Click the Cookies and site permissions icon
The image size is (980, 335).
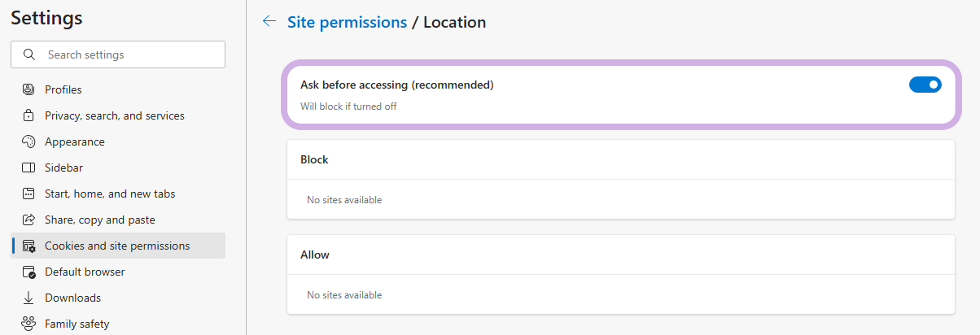[x=28, y=246]
